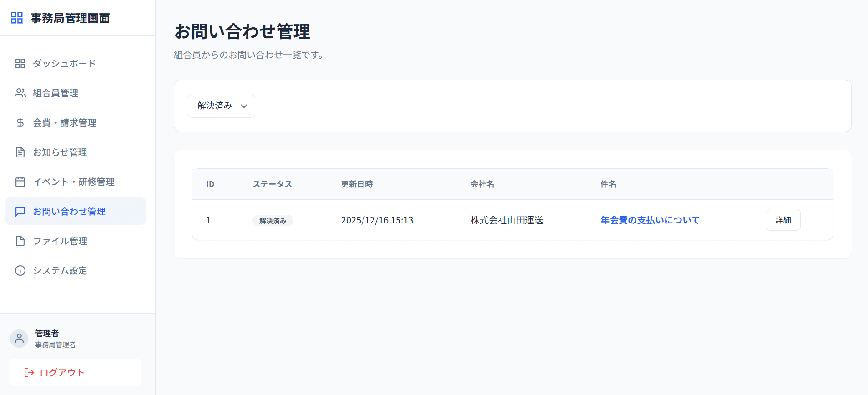The width and height of the screenshot is (868, 395).
Task: Open the 年会費の支払いについて inquiry link
Action: pos(650,220)
